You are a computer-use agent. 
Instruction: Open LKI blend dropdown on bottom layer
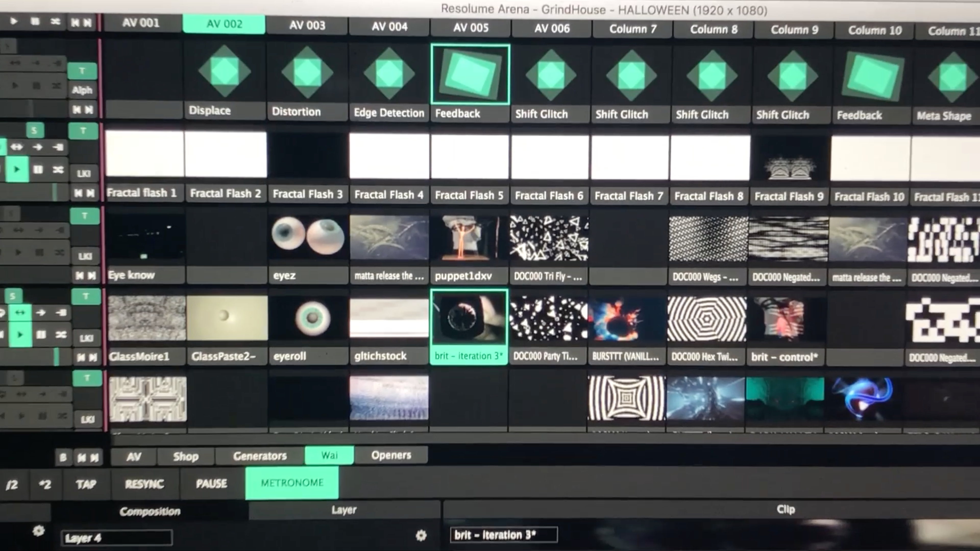click(88, 419)
